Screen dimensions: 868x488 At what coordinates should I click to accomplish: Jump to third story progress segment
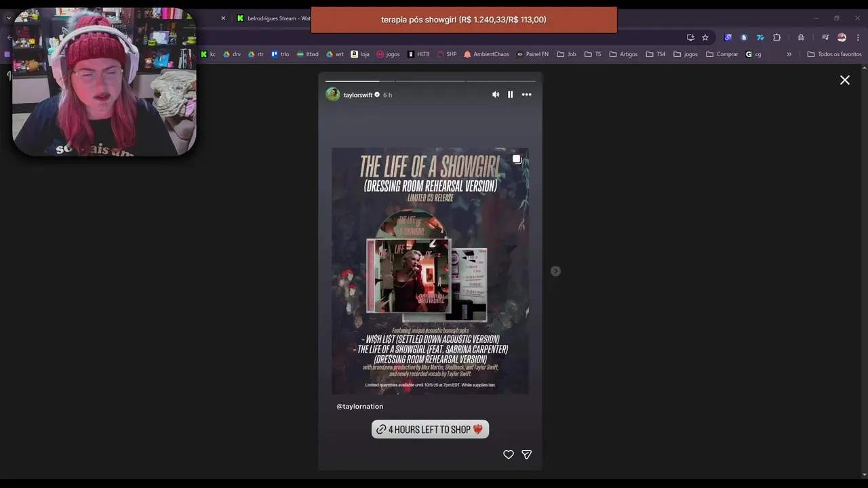500,81
